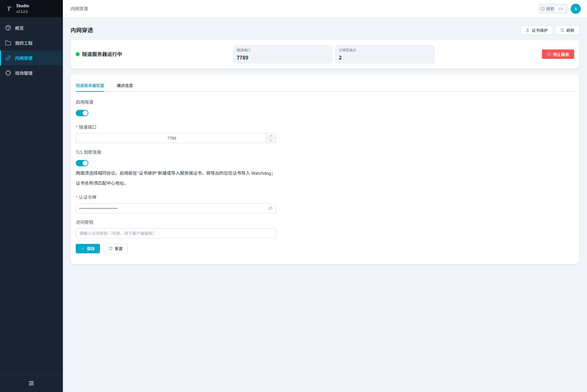The width and height of the screenshot is (587, 392).
Task: Go to 现场管理 in sidebar
Action: click(31, 73)
